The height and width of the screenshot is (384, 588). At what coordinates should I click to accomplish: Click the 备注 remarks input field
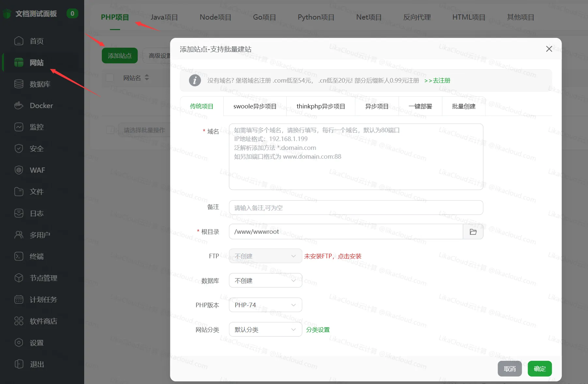coord(356,207)
